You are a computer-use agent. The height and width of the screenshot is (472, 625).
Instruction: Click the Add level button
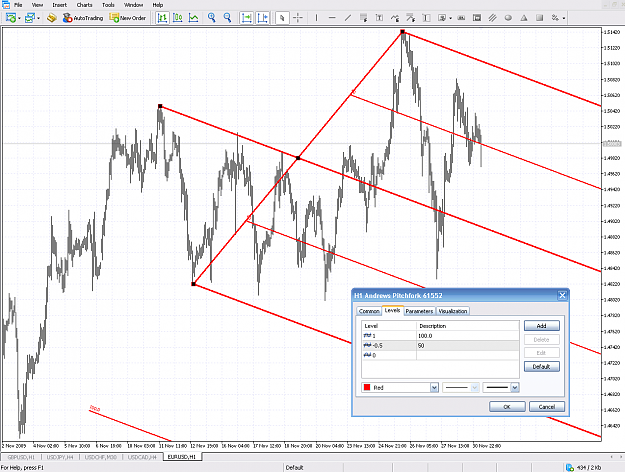541,326
